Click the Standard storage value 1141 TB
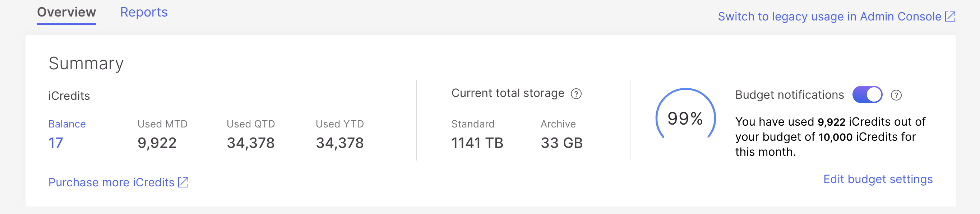 tap(477, 143)
